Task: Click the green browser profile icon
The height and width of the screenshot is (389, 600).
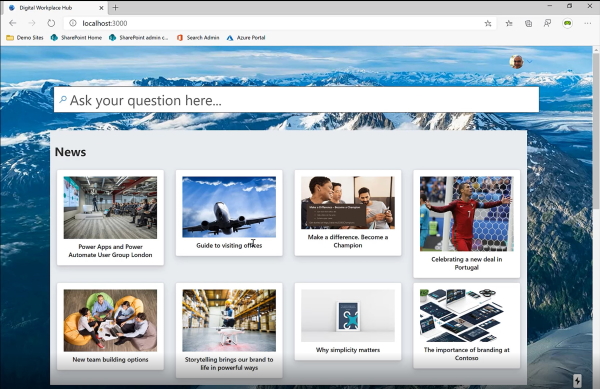Action: tap(567, 24)
